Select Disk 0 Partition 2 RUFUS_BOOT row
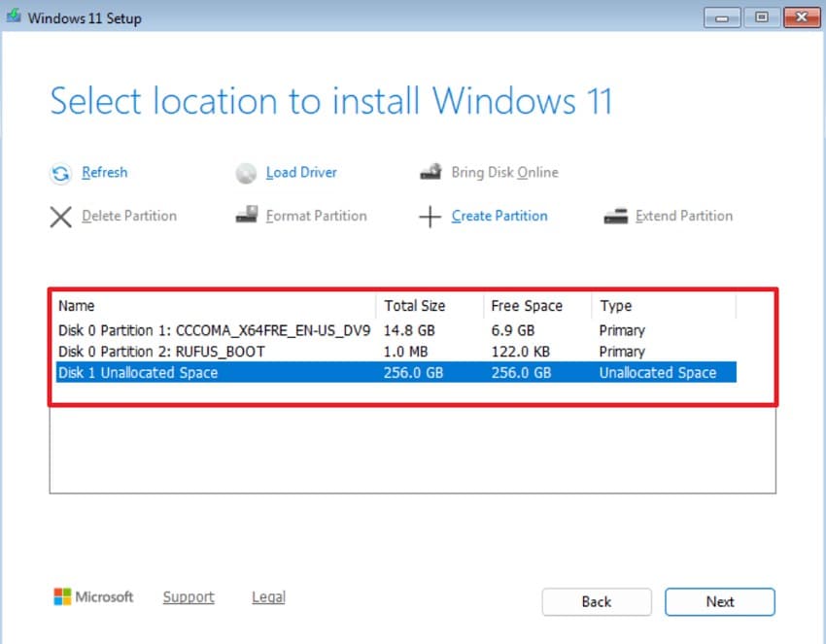The image size is (826, 644). tap(396, 352)
